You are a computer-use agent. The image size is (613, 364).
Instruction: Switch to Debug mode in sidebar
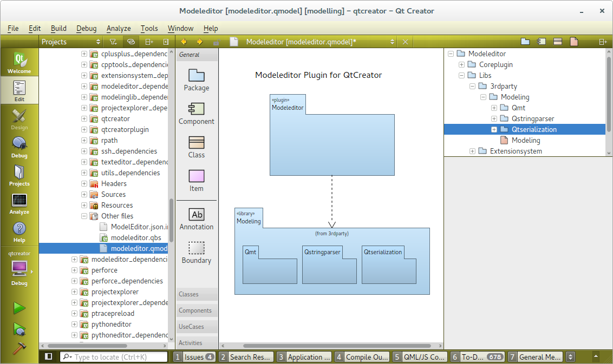19,148
